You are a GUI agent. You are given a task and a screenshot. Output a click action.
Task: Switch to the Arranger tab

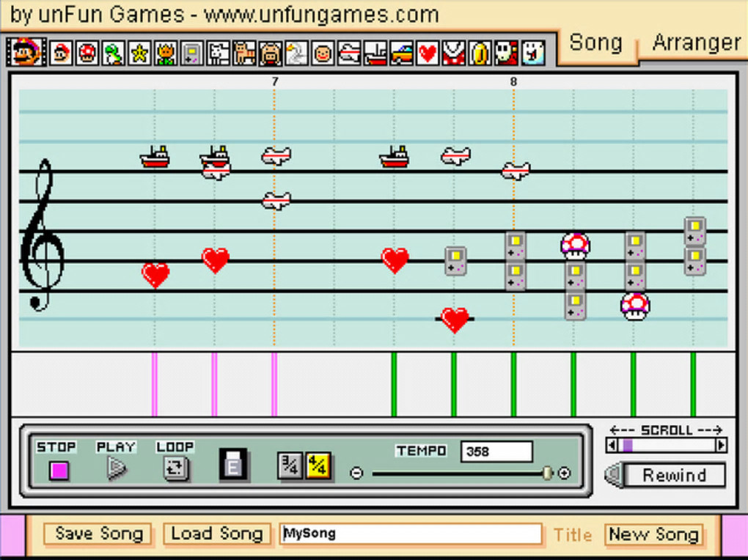pos(697,43)
